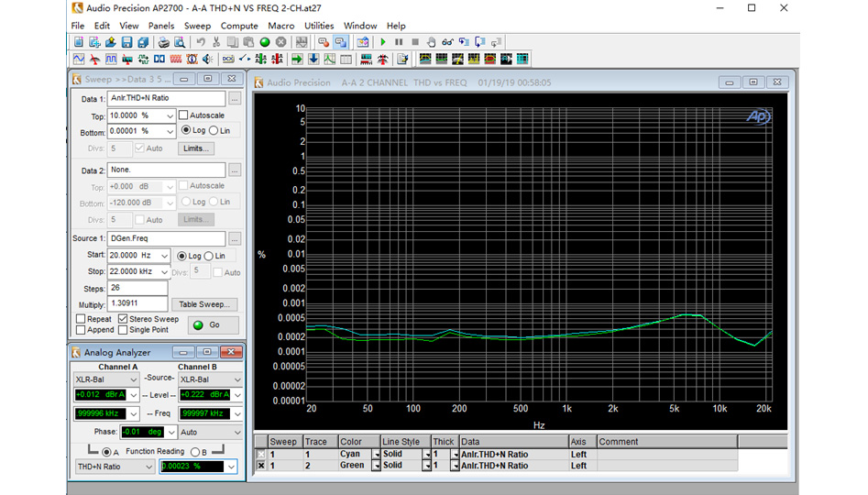The image size is (868, 495).
Task: Click the green sweep start circle icon
Action: (265, 42)
